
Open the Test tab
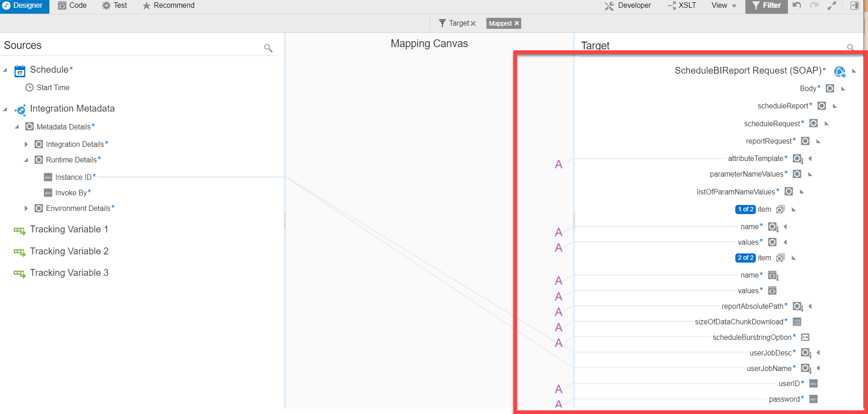point(114,5)
